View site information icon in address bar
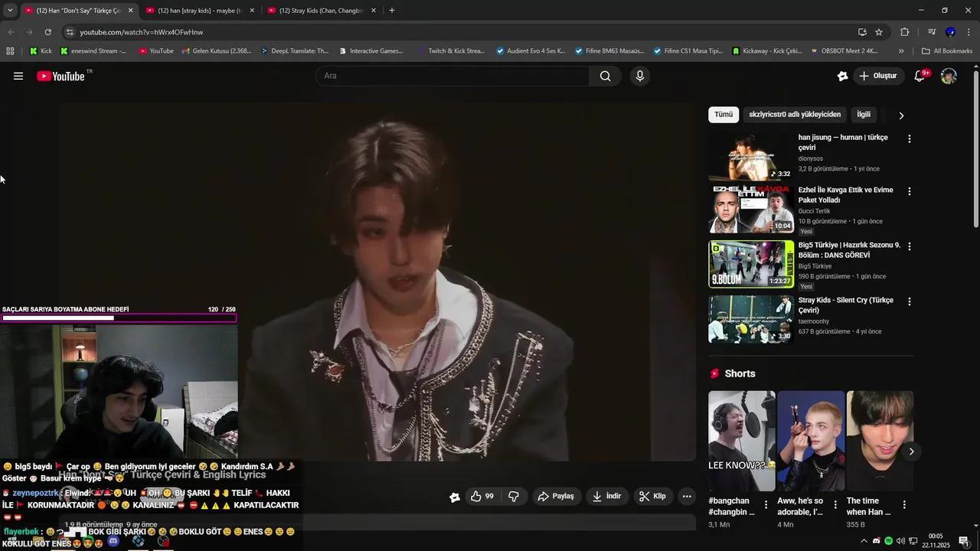This screenshot has width=980, height=551. (x=70, y=32)
